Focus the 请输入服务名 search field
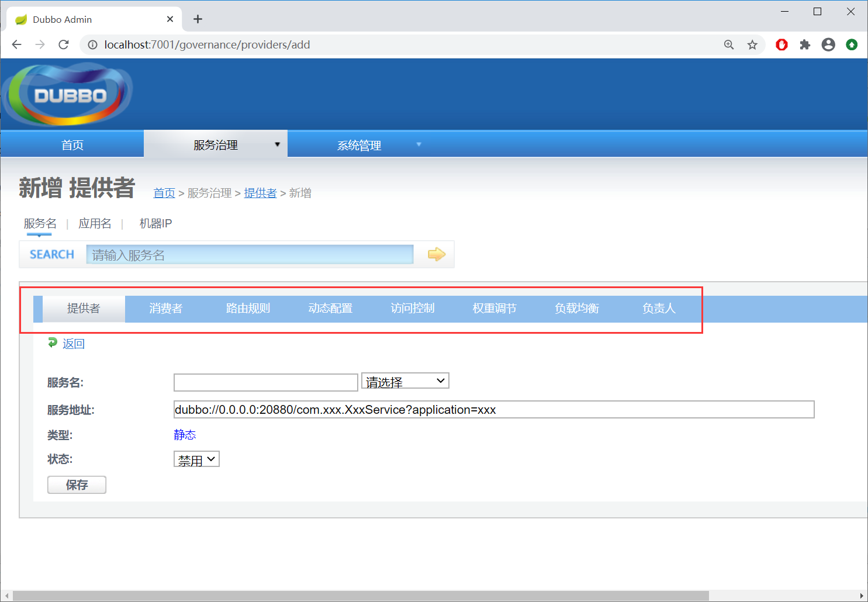868x602 pixels. click(x=250, y=255)
